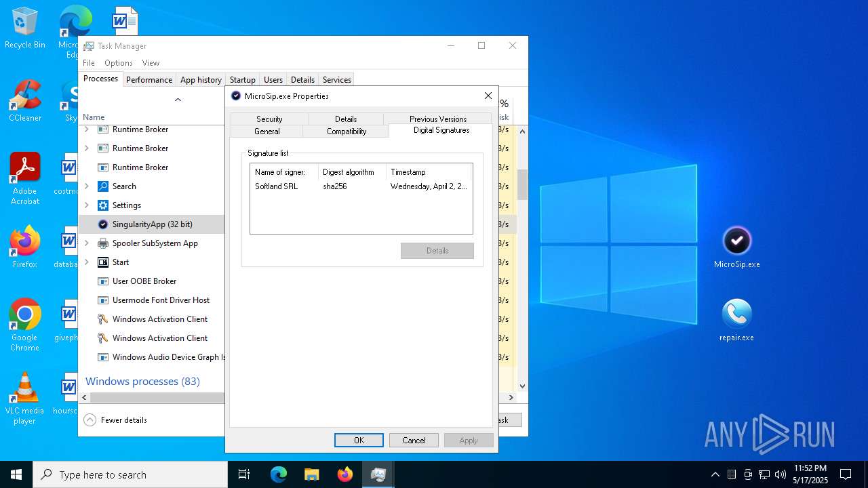Click the Task Manager horizontal scrollbar
868x488 pixels.
[157, 398]
